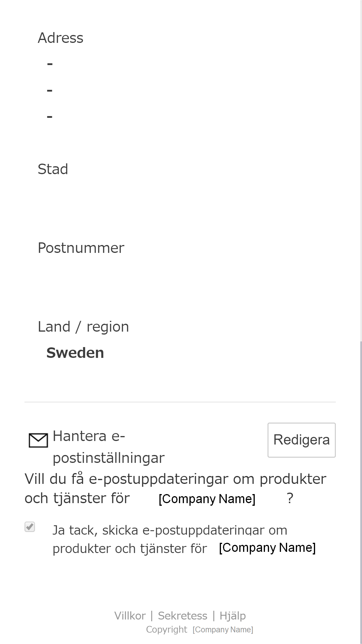Click the Company Name placeholder after Copyright

point(223,630)
